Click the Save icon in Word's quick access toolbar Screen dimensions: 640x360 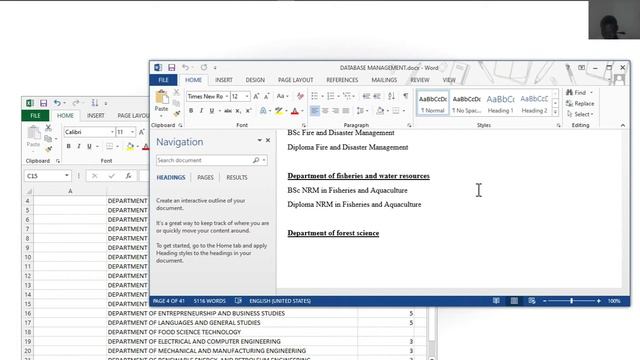[x=171, y=67]
